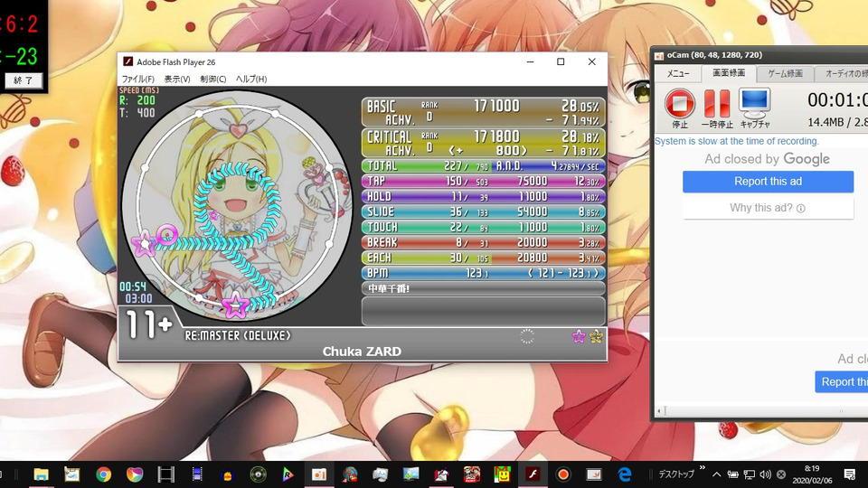868x488 pixels.
Task: Open the network icon in the system tray
Action: [749, 474]
